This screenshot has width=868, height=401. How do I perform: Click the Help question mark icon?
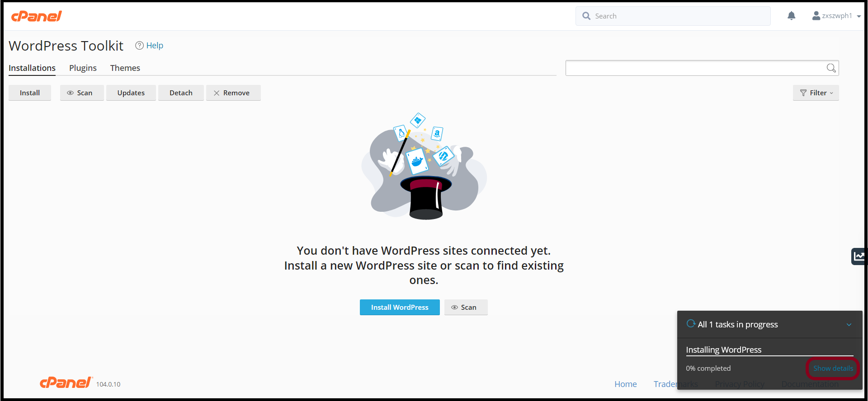(x=140, y=46)
